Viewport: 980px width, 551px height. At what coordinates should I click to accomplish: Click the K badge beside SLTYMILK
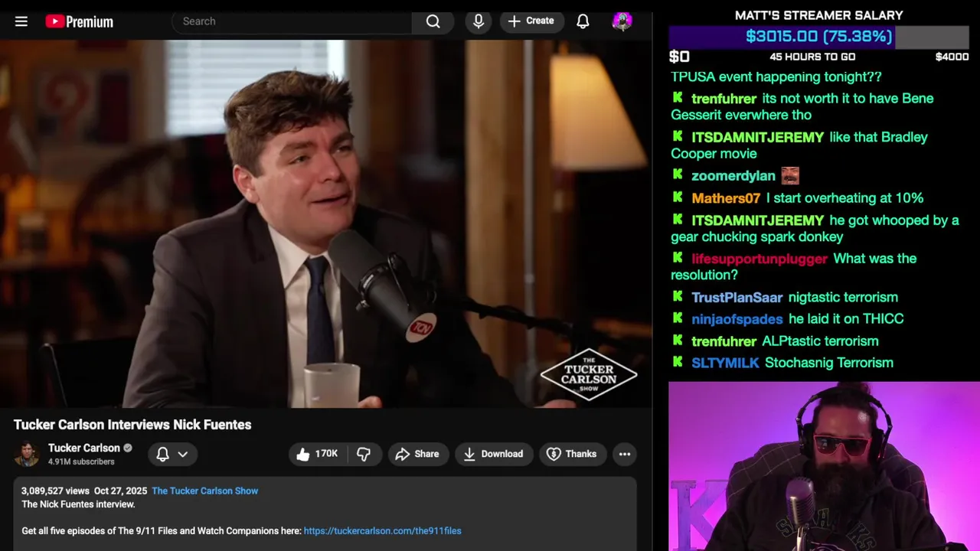point(678,362)
